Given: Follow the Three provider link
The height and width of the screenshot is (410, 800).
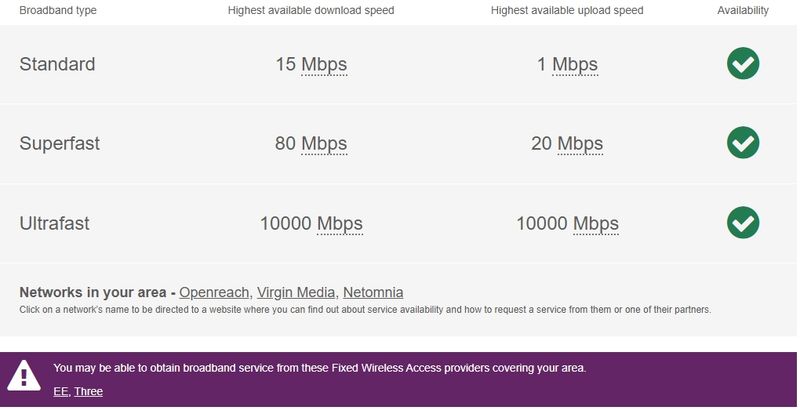Looking at the screenshot, I should (88, 391).
